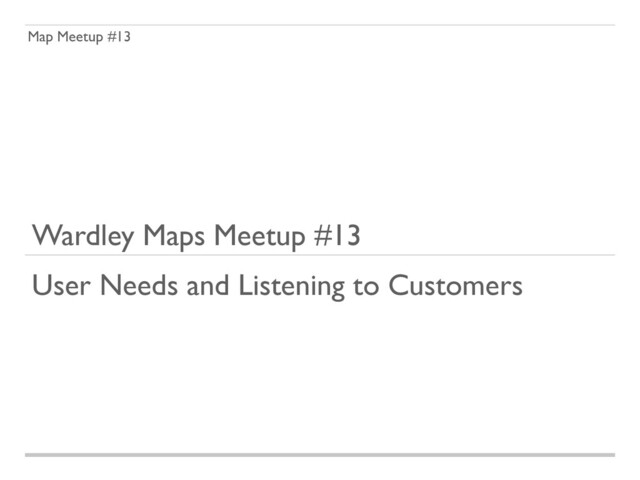Click the thick gray bar at slide bottom
The width and height of the screenshot is (640, 480).
320,455
